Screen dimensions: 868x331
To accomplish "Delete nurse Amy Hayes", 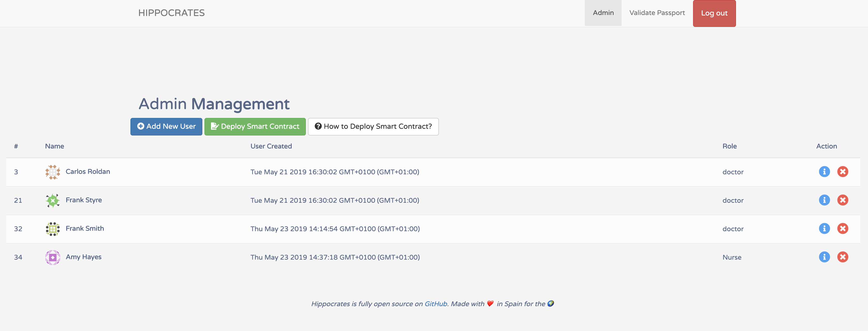I will [842, 257].
